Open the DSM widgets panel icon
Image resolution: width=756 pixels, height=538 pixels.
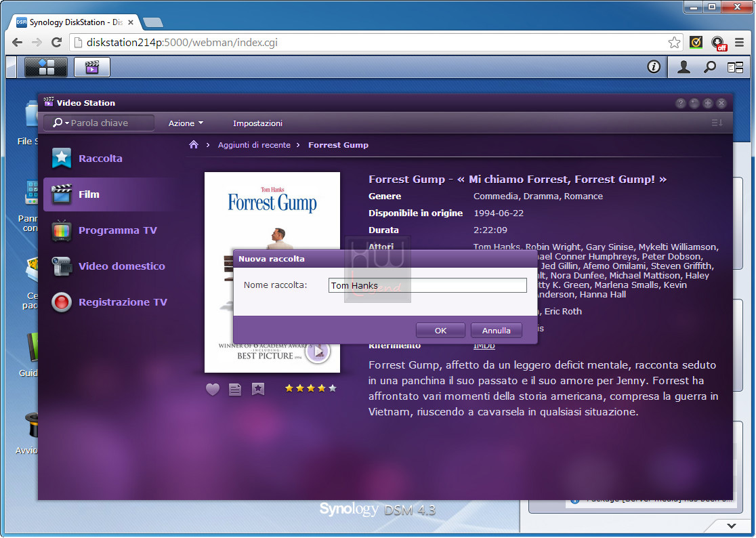pos(735,68)
